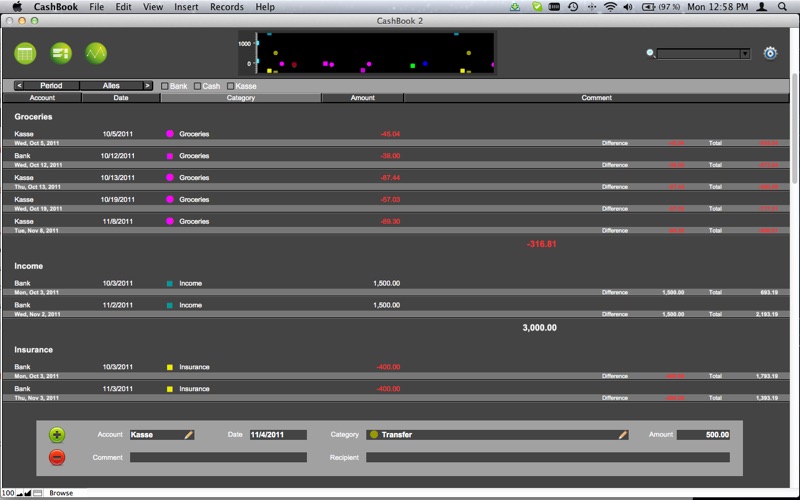Click the menu bar clock Mon 12:58 PM
This screenshot has width=800, height=500.
click(717, 7)
